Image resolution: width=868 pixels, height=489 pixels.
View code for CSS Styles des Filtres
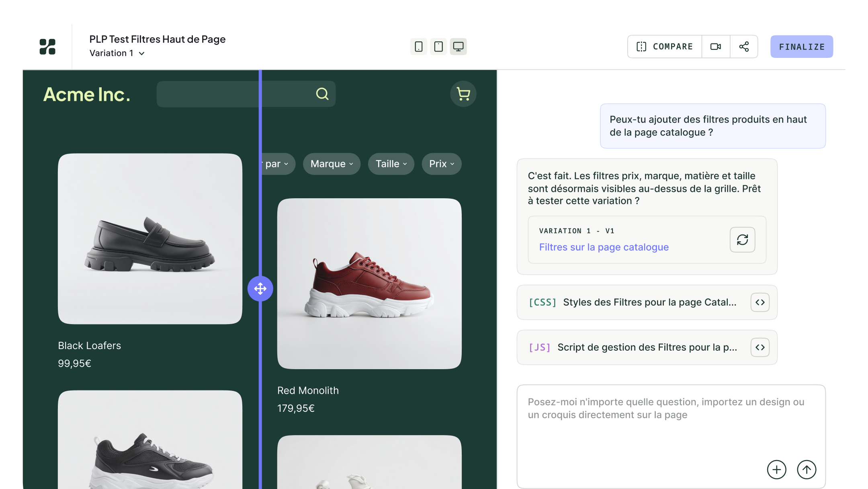pos(760,302)
